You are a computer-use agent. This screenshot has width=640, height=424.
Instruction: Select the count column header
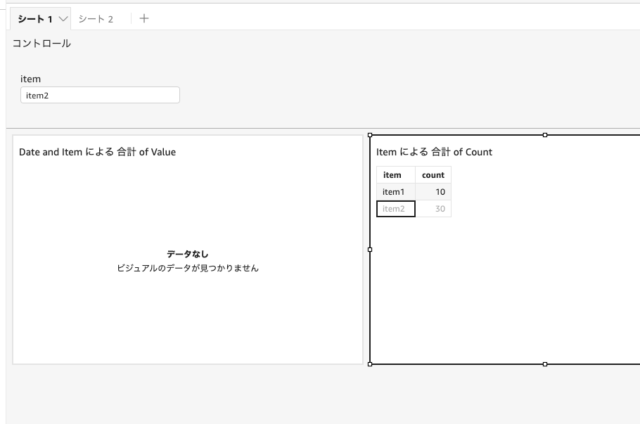pyautogui.click(x=433, y=175)
